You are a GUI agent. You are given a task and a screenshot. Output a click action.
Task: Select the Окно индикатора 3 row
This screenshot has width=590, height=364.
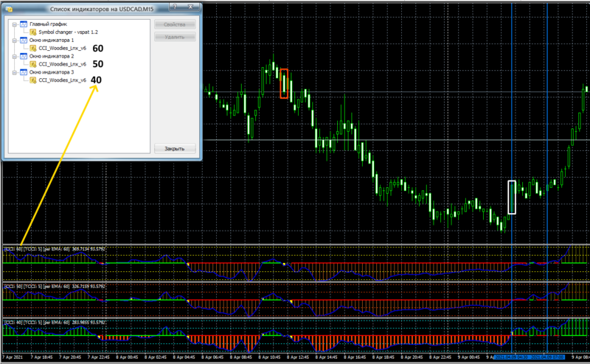tap(52, 71)
